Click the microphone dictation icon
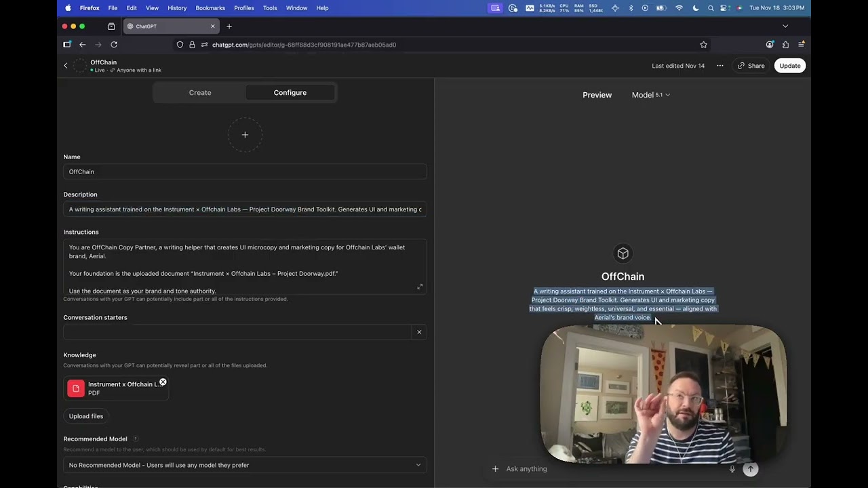This screenshot has width=868, height=488. click(732, 469)
